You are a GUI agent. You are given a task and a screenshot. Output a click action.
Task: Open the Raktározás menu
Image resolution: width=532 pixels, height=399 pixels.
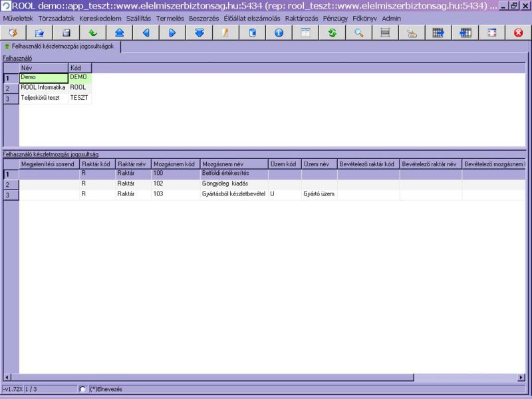tap(301, 18)
